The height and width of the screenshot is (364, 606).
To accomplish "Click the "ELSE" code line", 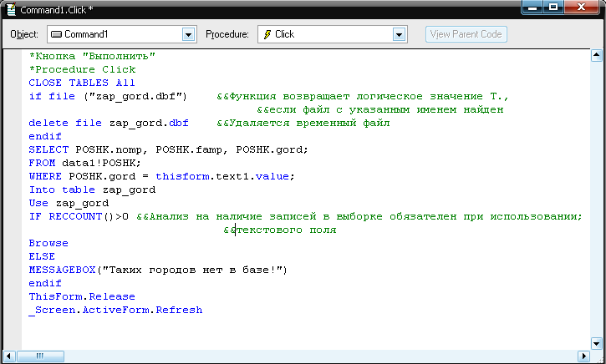I will (x=42, y=256).
